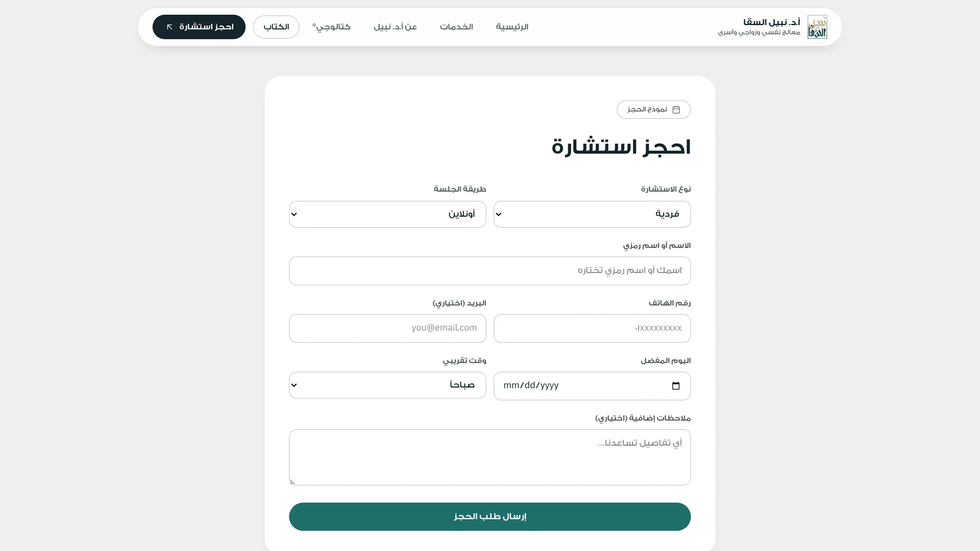Click the طريقة الجلسة label

coord(460,189)
